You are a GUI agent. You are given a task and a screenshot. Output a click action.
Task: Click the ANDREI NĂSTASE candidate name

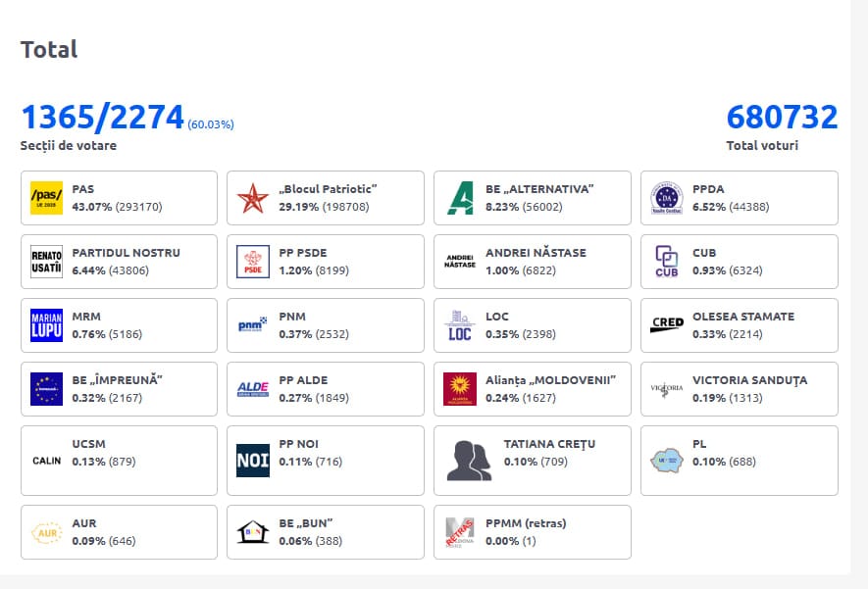[536, 253]
